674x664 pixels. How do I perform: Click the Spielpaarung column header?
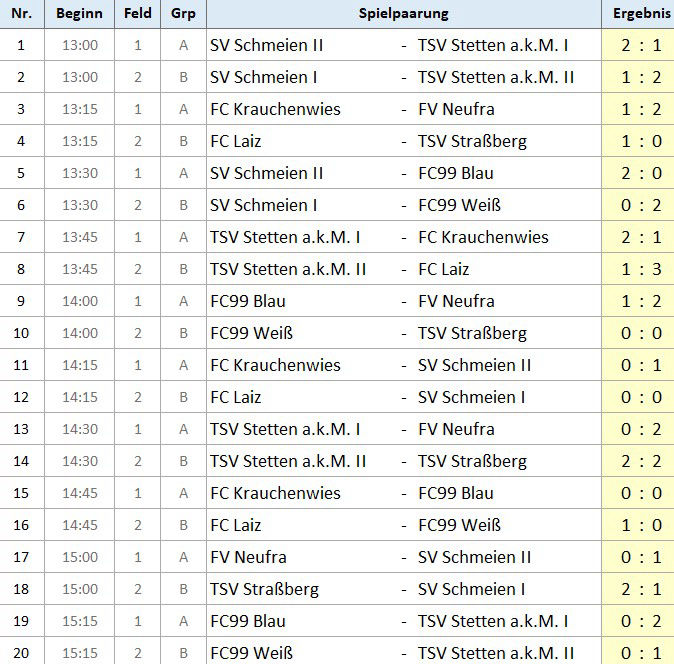click(403, 13)
